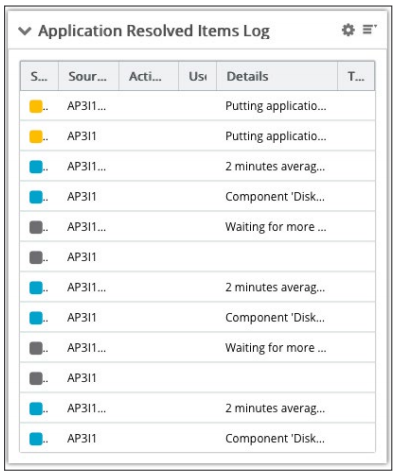This screenshot has width=397, height=476.
Task: Open the widget options menu icon
Action: click(x=369, y=30)
